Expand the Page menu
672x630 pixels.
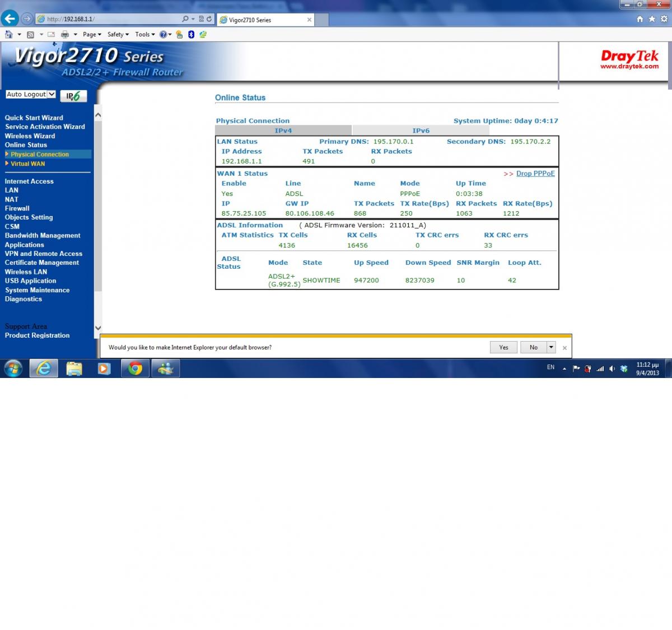click(92, 34)
